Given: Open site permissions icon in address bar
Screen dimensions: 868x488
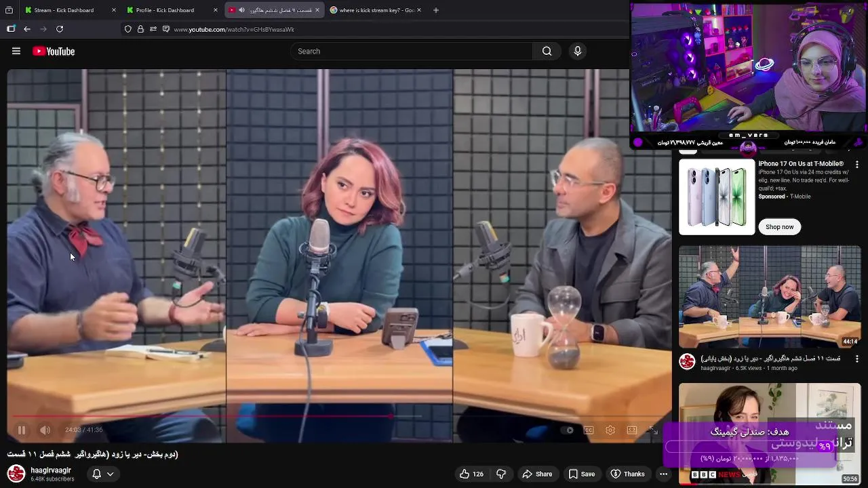Looking at the screenshot, I should (153, 29).
